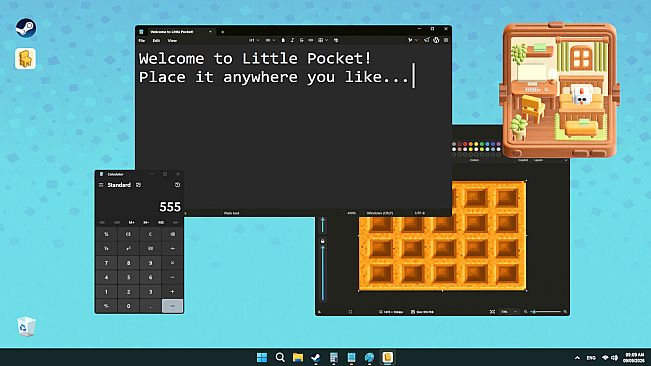Image resolution: width=651 pixels, height=366 pixels.
Task: Click the Steam desktop shortcut icon
Action: (26, 28)
